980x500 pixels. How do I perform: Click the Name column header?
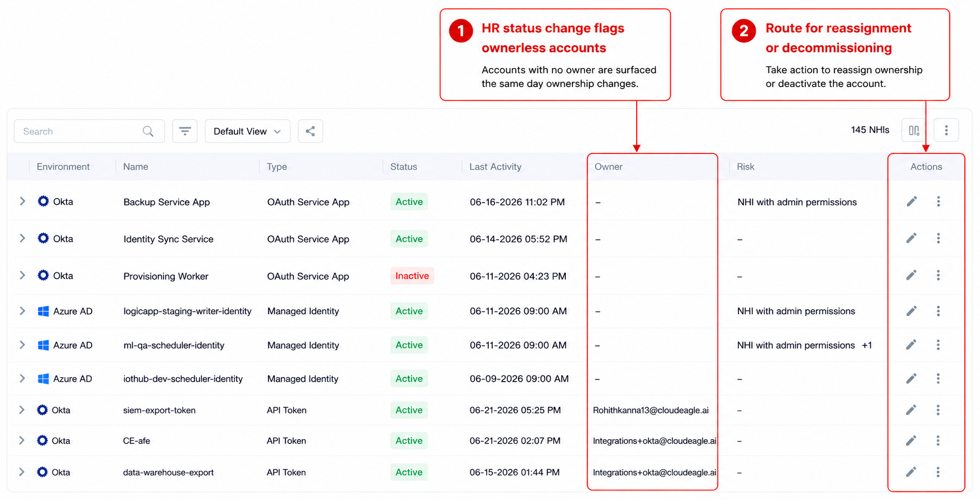click(136, 167)
